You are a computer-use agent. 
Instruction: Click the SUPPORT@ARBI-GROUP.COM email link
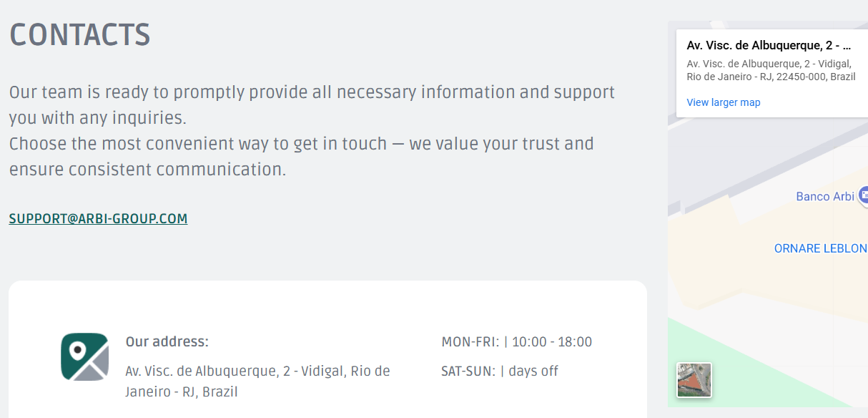pos(98,219)
